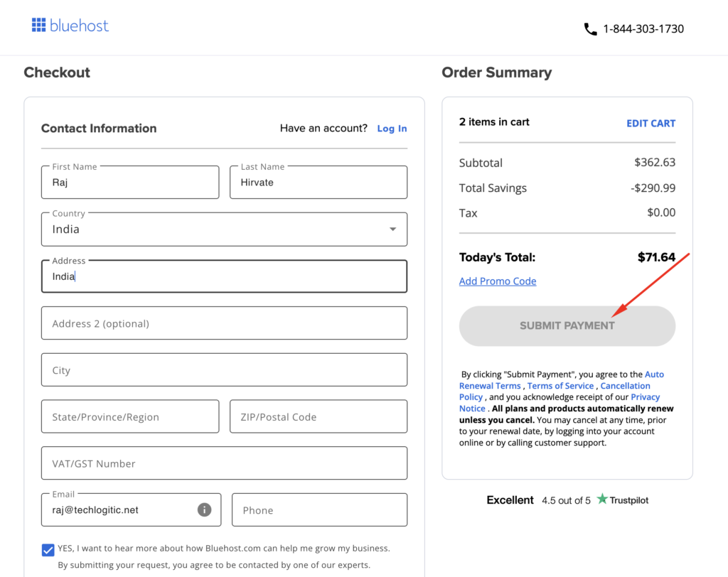
Task: Select the ZIP/Postal Code field
Action: click(318, 416)
